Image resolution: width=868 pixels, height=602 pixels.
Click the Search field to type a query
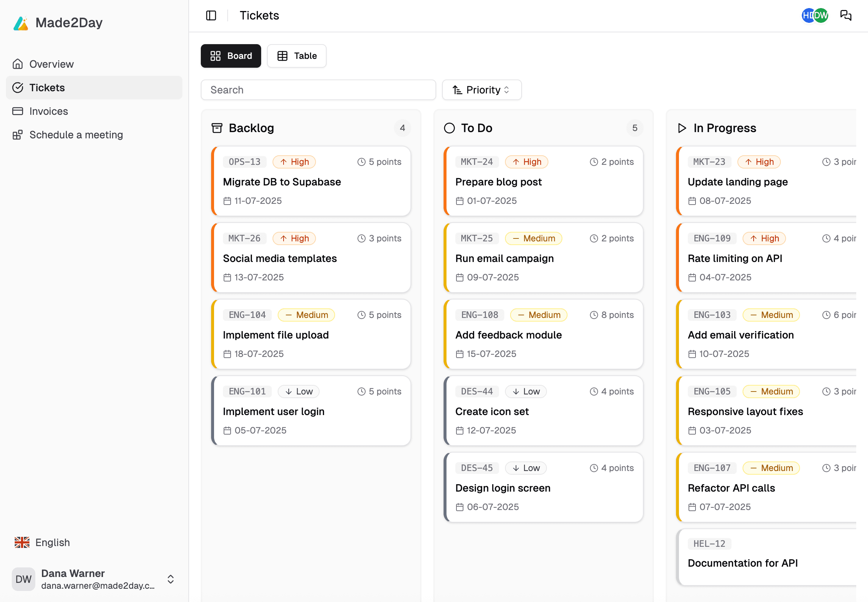(318, 90)
